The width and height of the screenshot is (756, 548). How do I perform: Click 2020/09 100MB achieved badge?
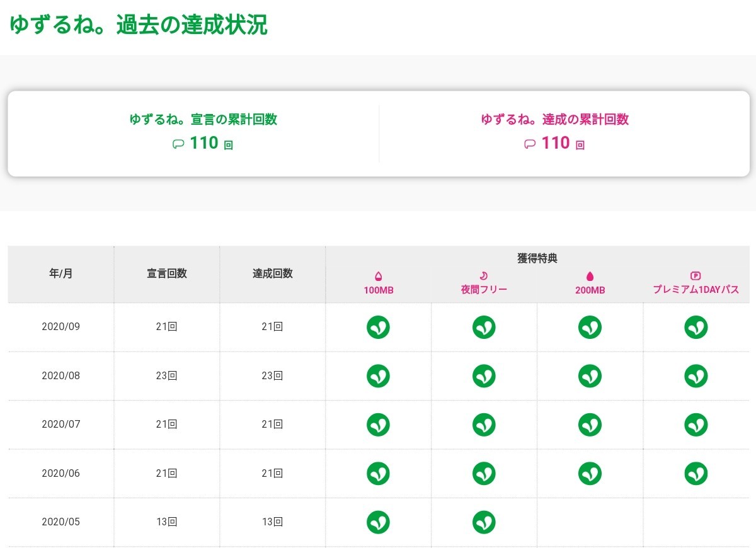click(378, 327)
